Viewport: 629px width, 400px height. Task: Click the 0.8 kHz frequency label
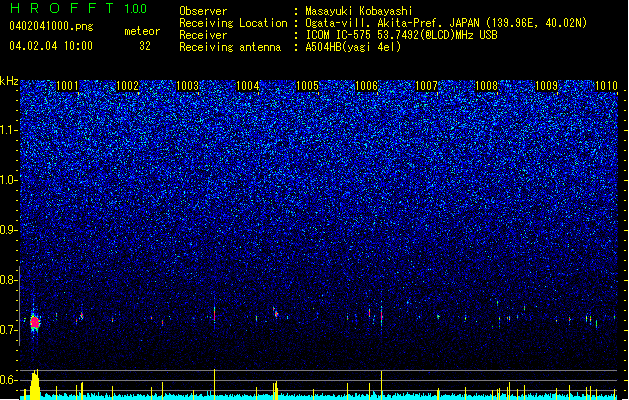coord(9,280)
